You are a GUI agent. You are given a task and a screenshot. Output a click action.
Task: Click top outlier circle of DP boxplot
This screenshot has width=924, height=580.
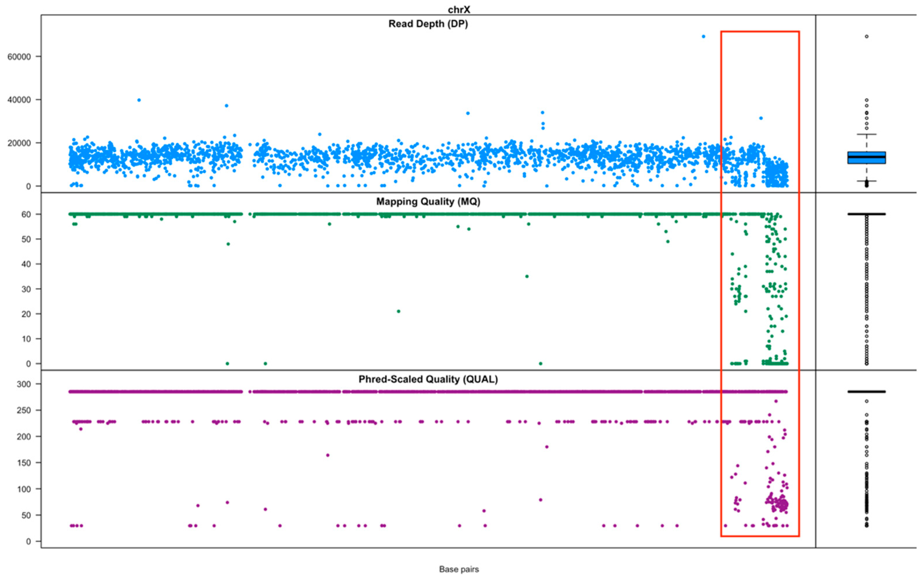866,36
